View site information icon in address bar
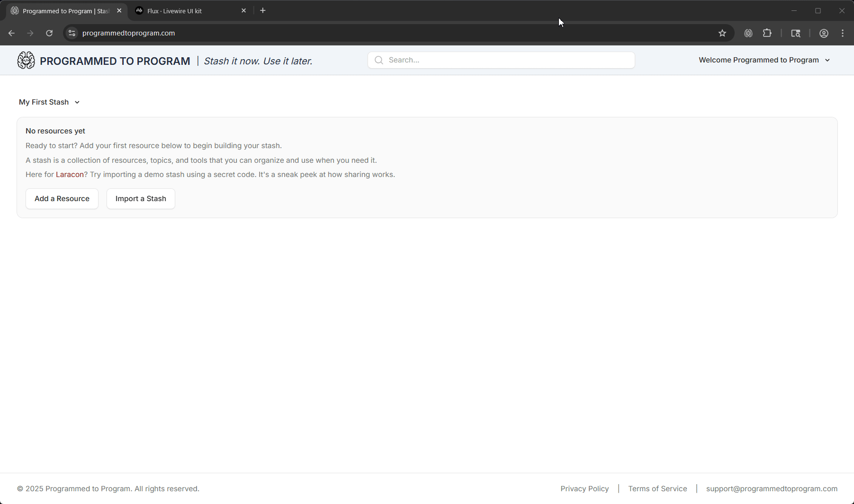 click(x=72, y=33)
